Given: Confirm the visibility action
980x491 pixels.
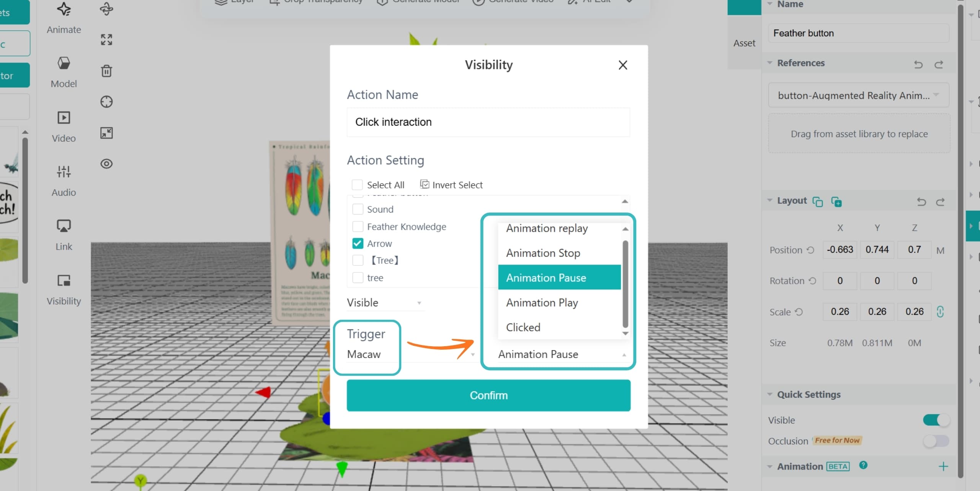Looking at the screenshot, I should point(488,395).
